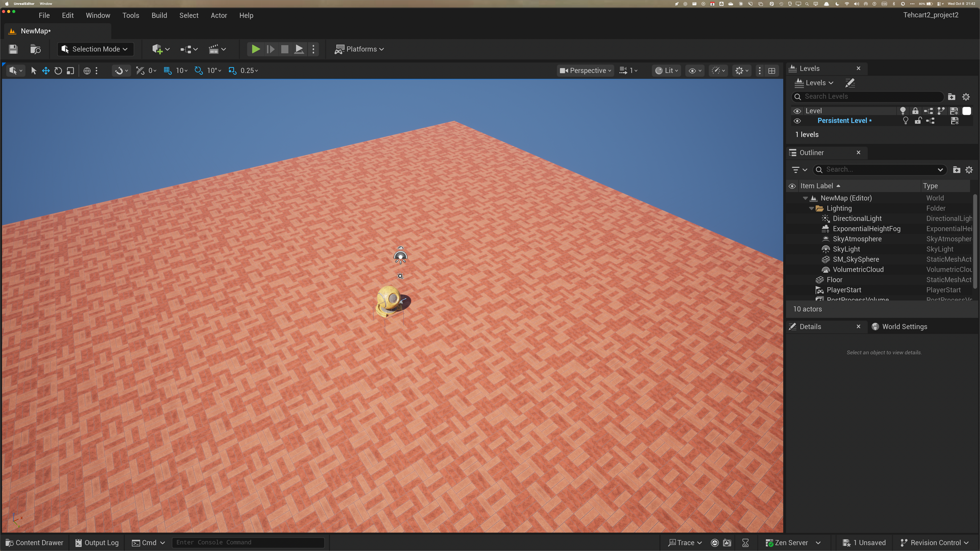
Task: Open the Content Drawer
Action: [x=35, y=543]
